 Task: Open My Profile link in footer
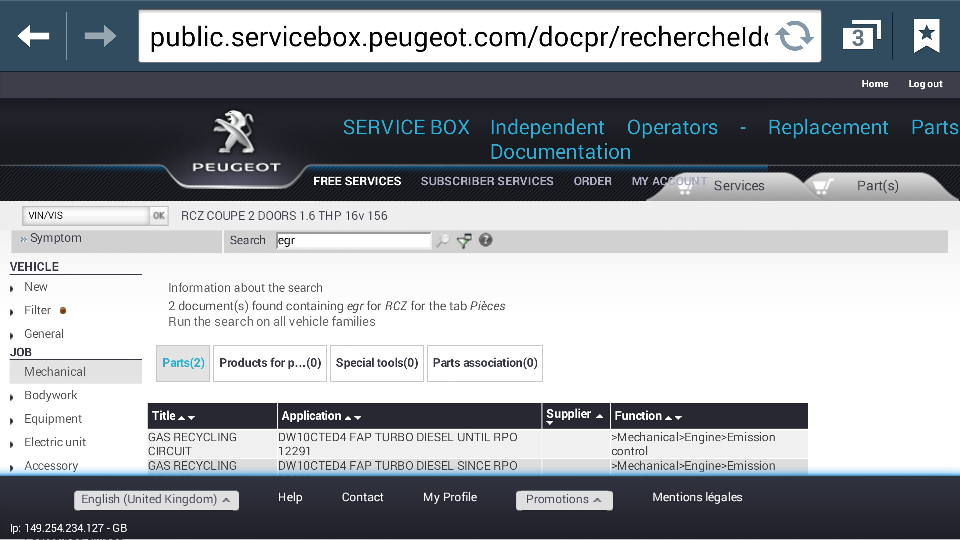449,497
